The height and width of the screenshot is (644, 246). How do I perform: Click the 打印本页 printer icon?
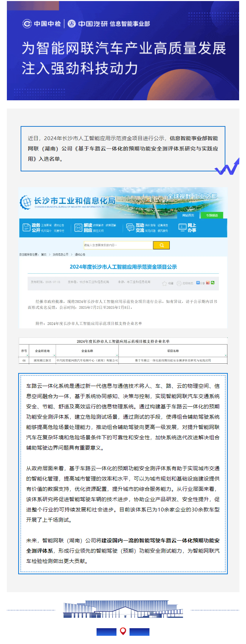click(x=179, y=283)
